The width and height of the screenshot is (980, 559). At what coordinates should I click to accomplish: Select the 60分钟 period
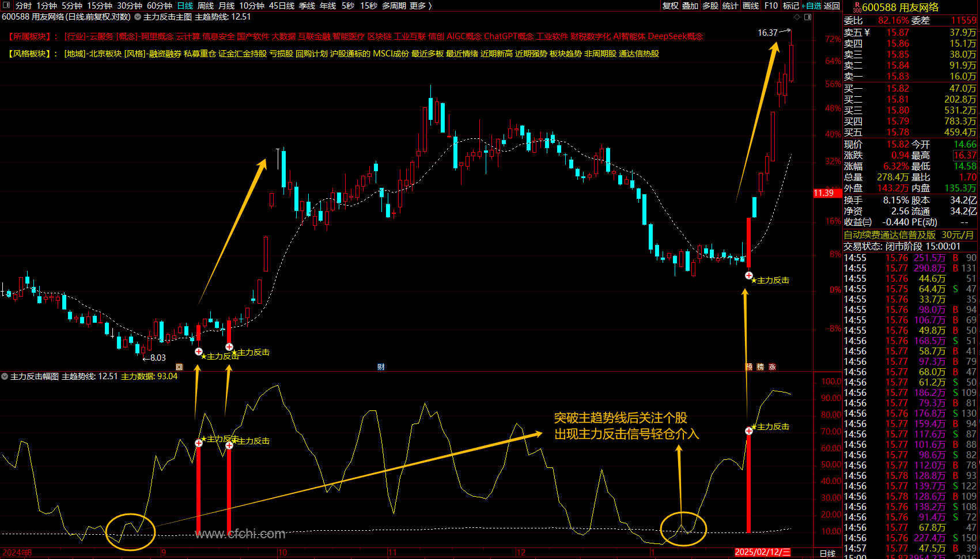pyautogui.click(x=160, y=6)
